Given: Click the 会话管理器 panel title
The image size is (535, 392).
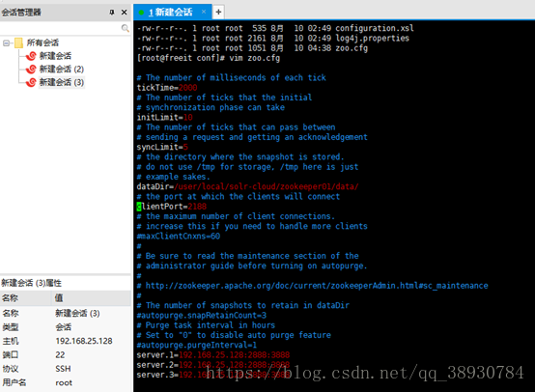Looking at the screenshot, I should coord(21,13).
